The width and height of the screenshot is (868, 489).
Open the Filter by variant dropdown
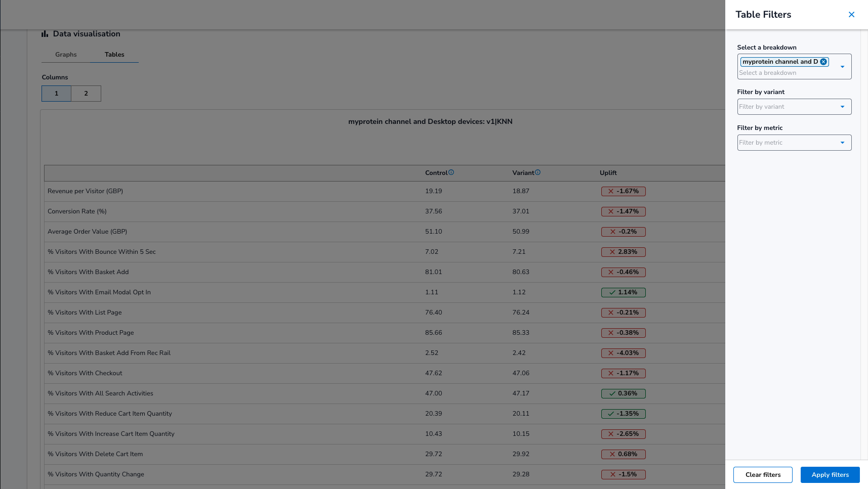(794, 107)
